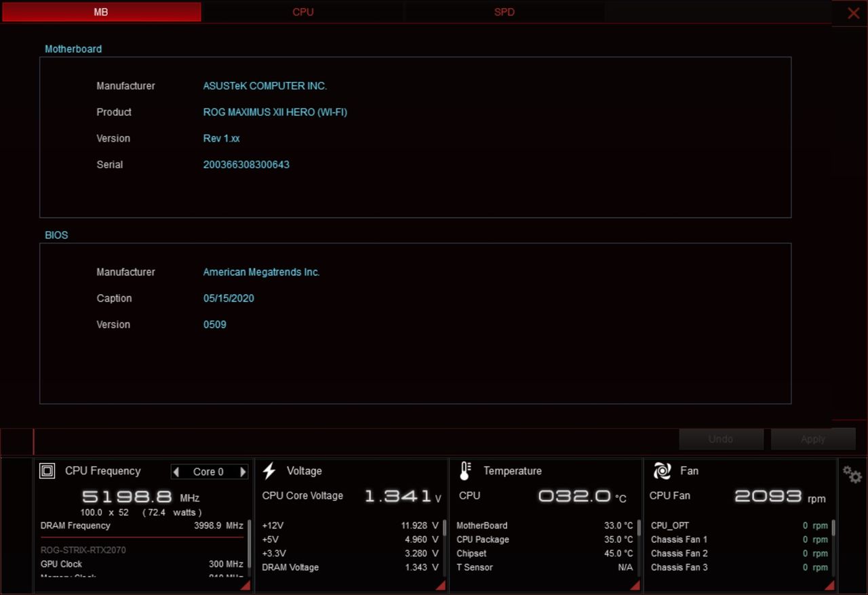Expand the Voltage panel corner triangle

coord(440,586)
